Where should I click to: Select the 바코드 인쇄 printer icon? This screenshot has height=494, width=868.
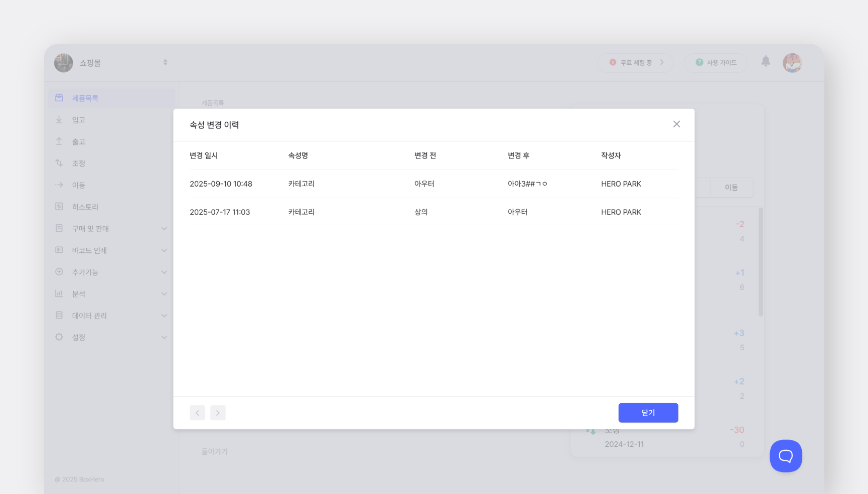click(x=59, y=250)
